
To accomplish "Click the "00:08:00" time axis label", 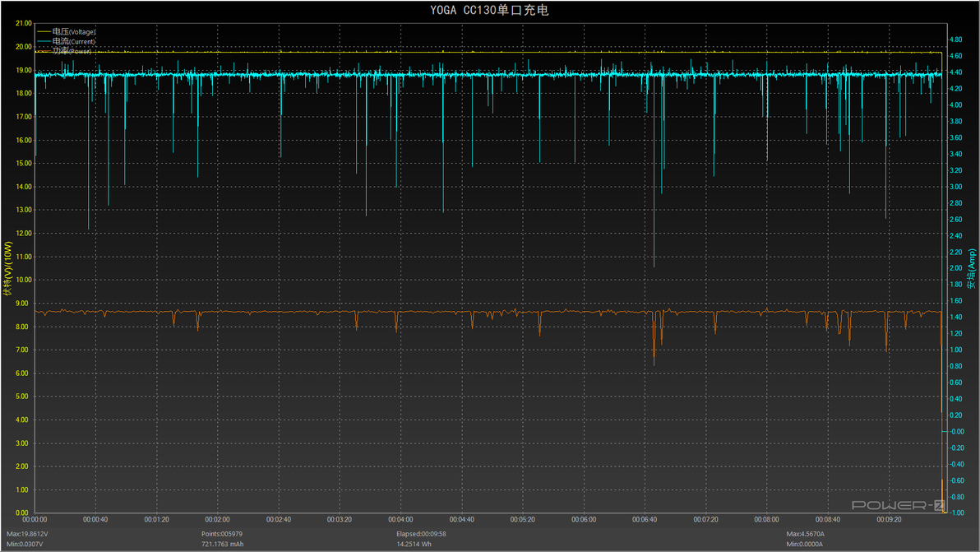I will [x=766, y=519].
